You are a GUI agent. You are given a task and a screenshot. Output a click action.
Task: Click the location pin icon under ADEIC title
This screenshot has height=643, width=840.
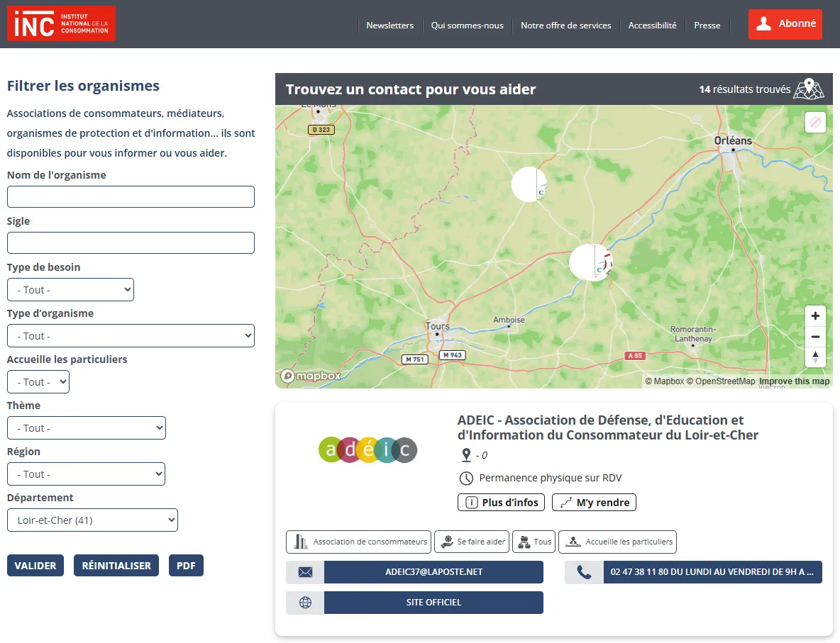pos(467,455)
